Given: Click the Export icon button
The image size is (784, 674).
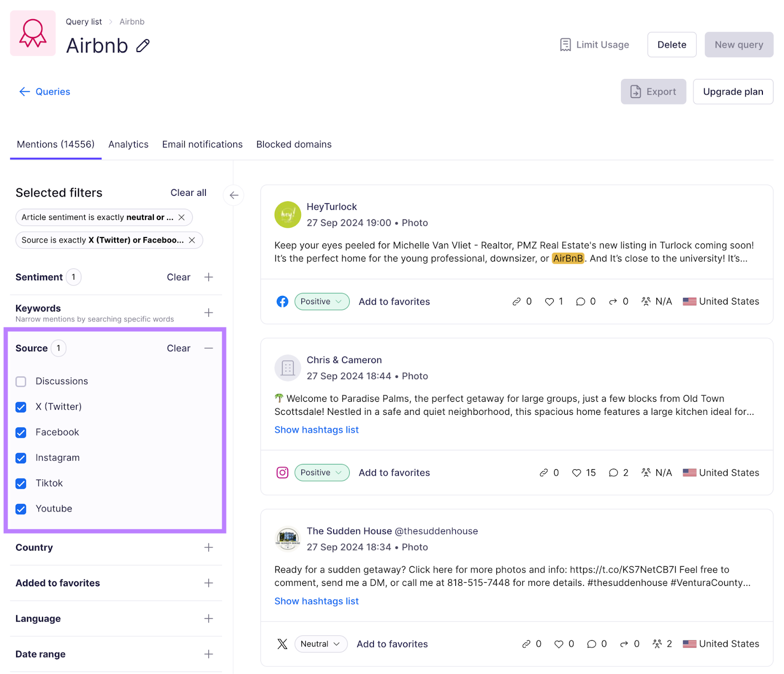Looking at the screenshot, I should coord(636,92).
